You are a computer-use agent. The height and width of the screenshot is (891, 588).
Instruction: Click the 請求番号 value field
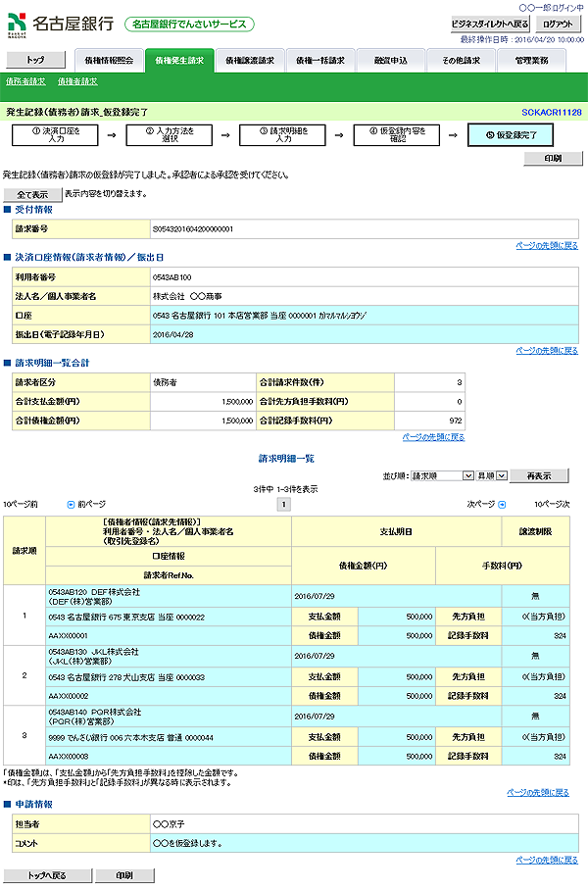coord(365,229)
